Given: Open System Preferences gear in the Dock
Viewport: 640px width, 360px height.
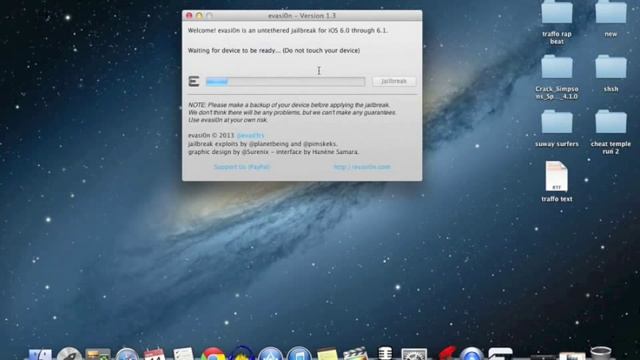Looking at the screenshot, I should tap(414, 354).
